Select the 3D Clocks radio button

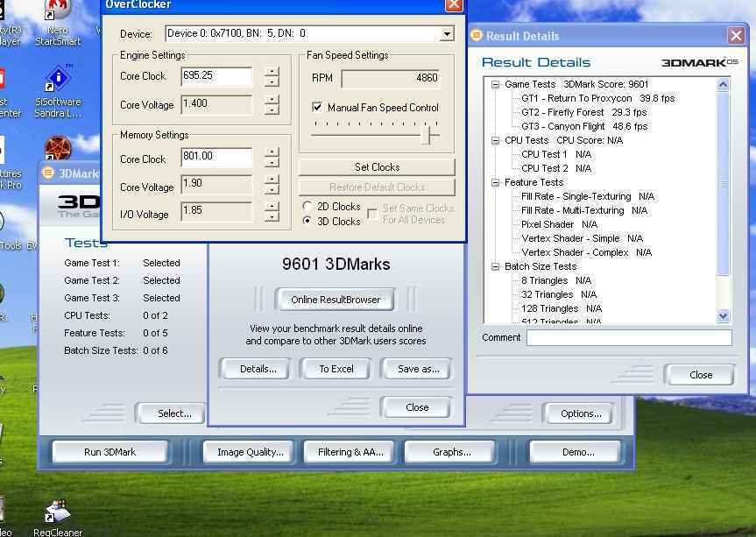(307, 222)
